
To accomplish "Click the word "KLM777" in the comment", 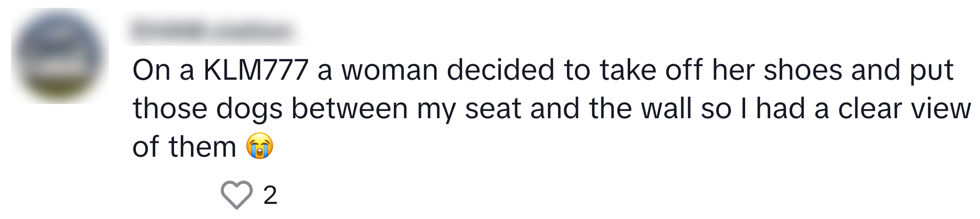I will pos(256,70).
